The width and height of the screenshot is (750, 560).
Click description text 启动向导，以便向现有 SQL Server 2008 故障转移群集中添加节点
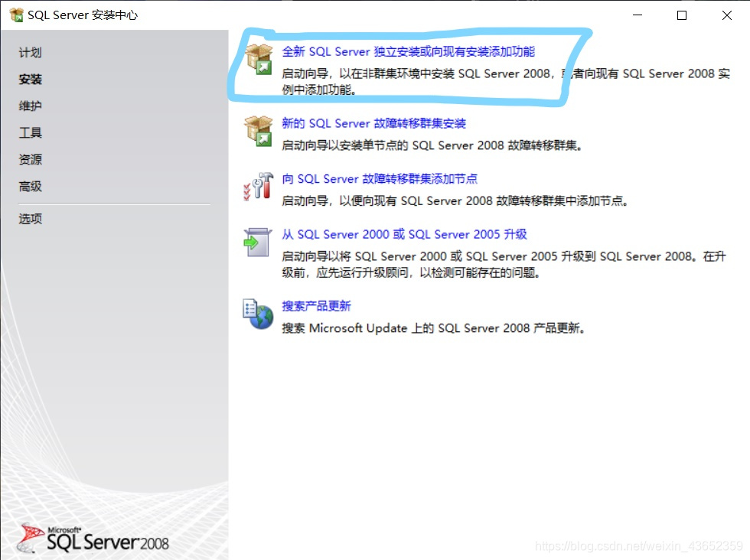(x=455, y=201)
